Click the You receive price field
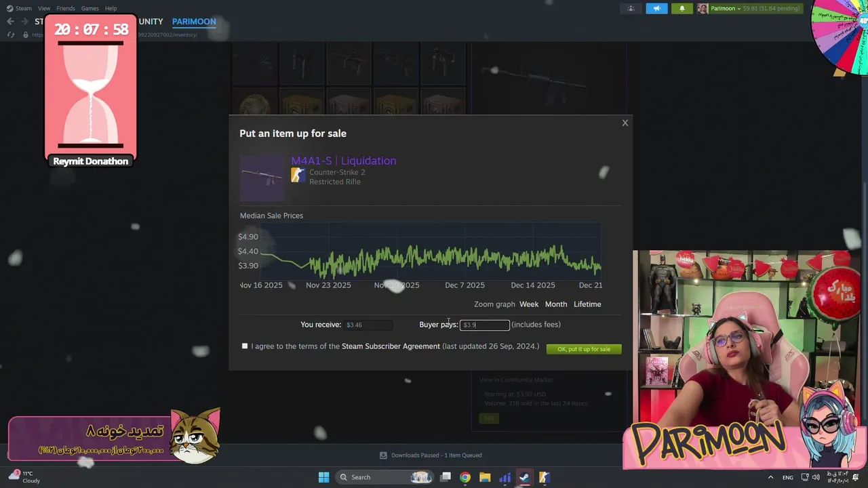The image size is (868, 488). point(368,325)
